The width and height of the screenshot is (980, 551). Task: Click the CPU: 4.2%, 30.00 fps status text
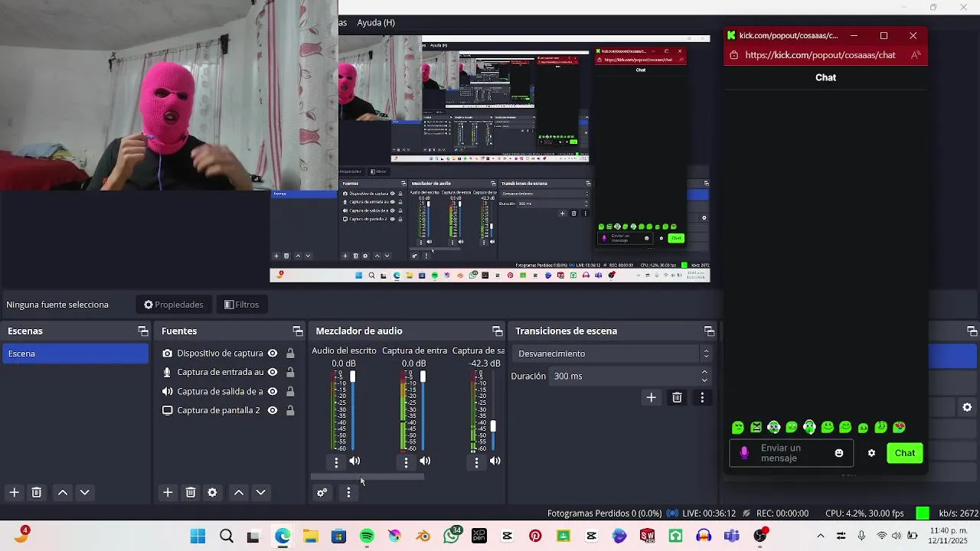(x=864, y=514)
